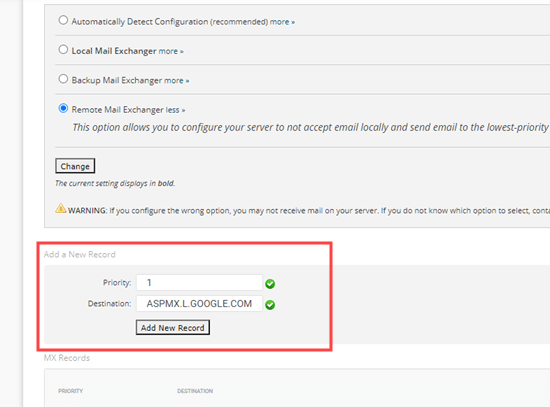Image resolution: width=550 pixels, height=407 pixels.
Task: Click the Destination column header
Action: [195, 391]
